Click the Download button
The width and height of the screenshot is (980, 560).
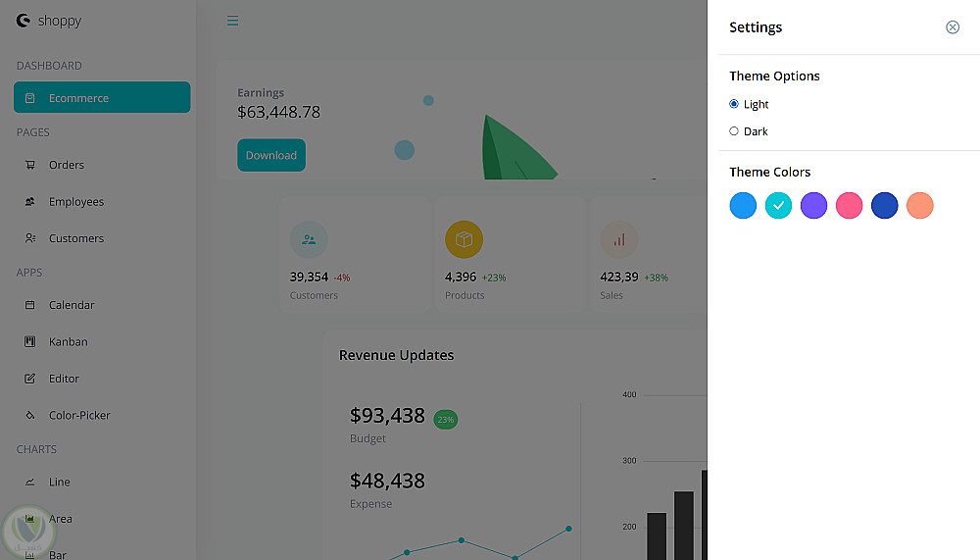271,155
